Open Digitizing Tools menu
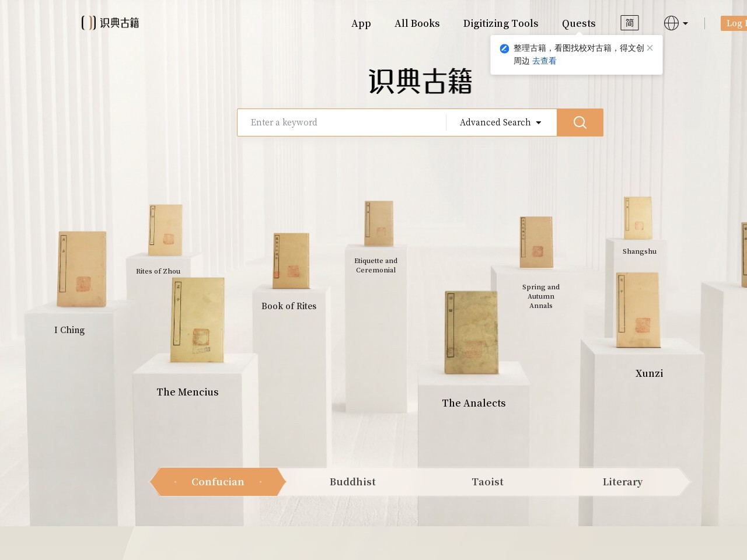The image size is (747, 560). point(500,23)
